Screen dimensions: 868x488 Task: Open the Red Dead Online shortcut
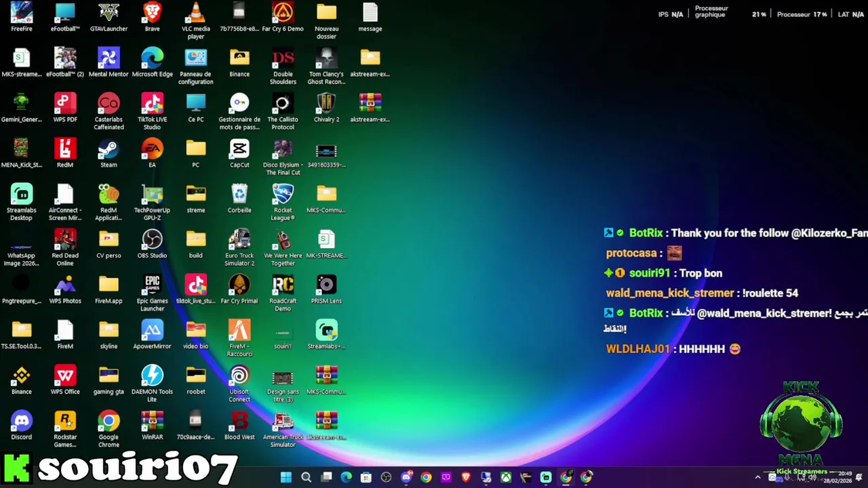pyautogui.click(x=65, y=248)
